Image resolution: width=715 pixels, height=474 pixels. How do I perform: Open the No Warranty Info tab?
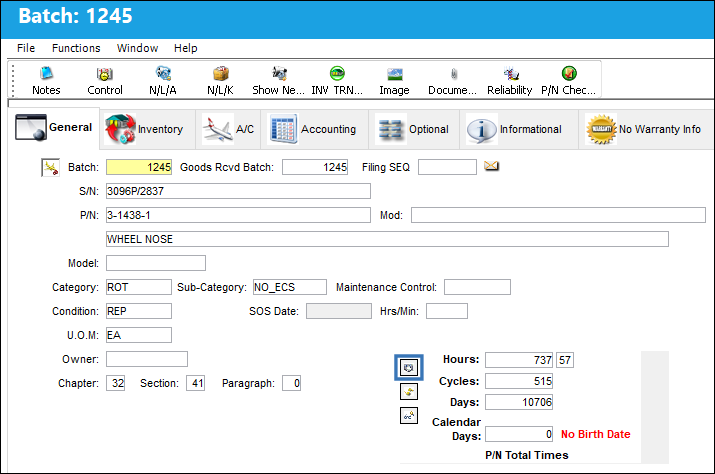coord(644,130)
